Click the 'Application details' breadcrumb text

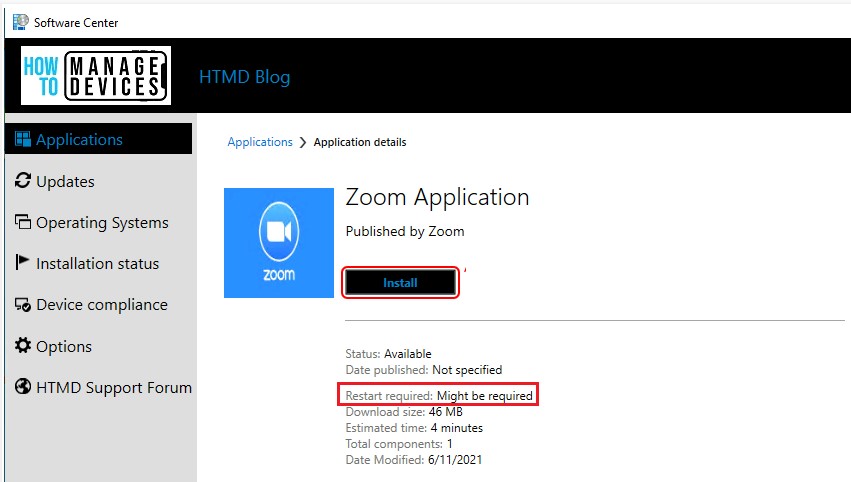pos(360,142)
